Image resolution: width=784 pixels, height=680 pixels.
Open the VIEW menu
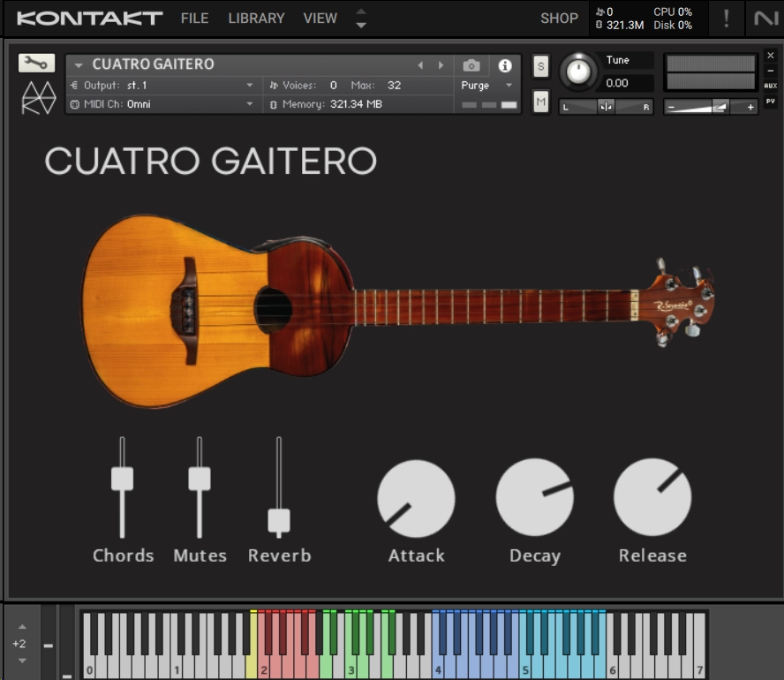click(x=320, y=18)
